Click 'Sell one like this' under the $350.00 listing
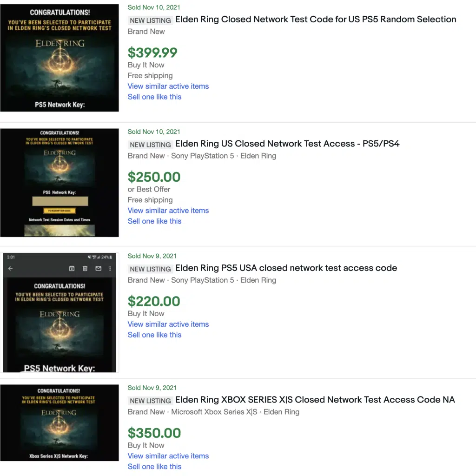Image resolution: width=476 pixels, height=476 pixels. 154,467
